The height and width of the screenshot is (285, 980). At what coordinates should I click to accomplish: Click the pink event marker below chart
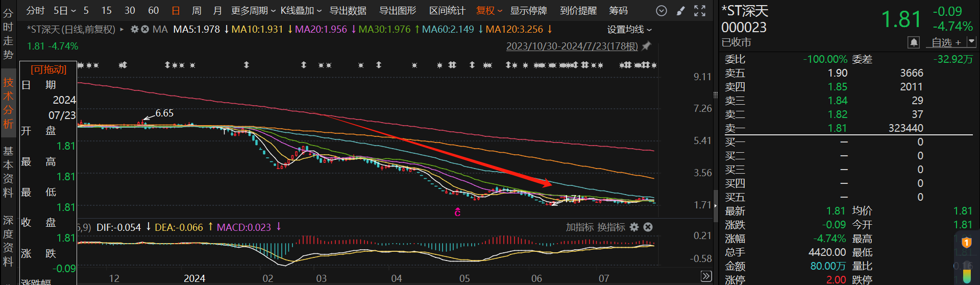pos(457,211)
